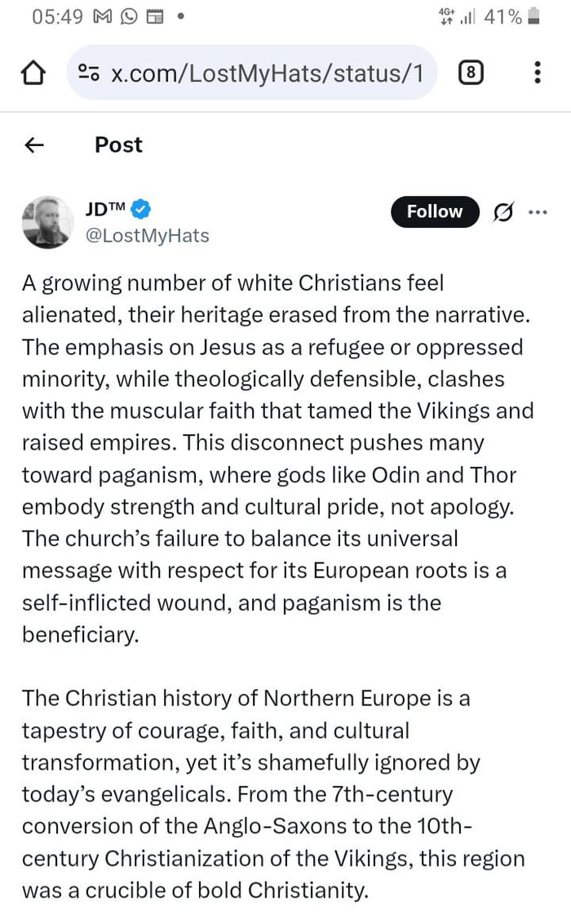Tap the Grok icon beside Follow
The height and width of the screenshot is (924, 571).
click(504, 212)
